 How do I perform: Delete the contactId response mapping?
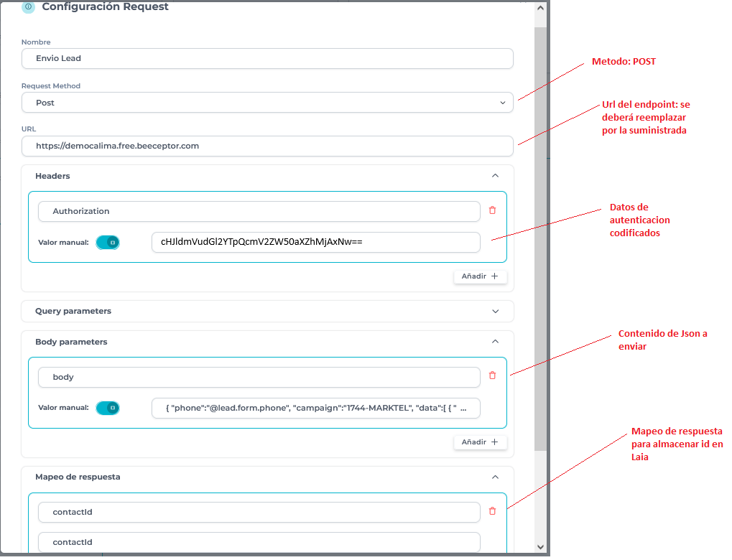[492, 511]
